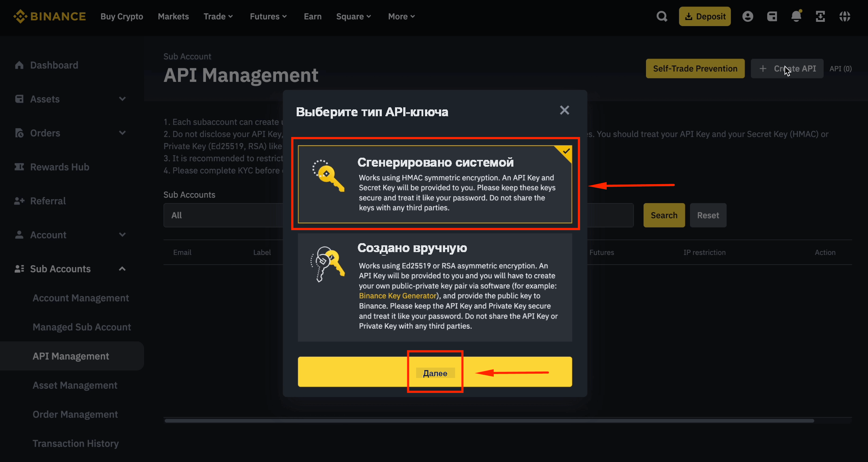The height and width of the screenshot is (462, 868).
Task: Click the Dashboard home icon
Action: click(x=19, y=65)
